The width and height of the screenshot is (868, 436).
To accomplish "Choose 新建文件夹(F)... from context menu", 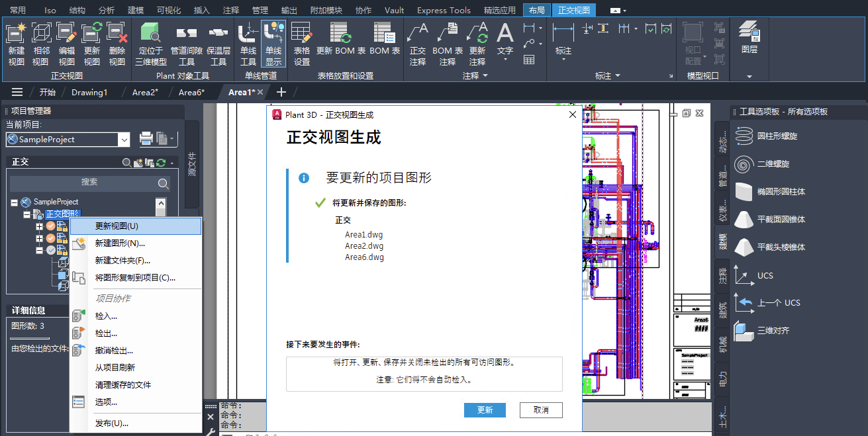I will coord(136,260).
